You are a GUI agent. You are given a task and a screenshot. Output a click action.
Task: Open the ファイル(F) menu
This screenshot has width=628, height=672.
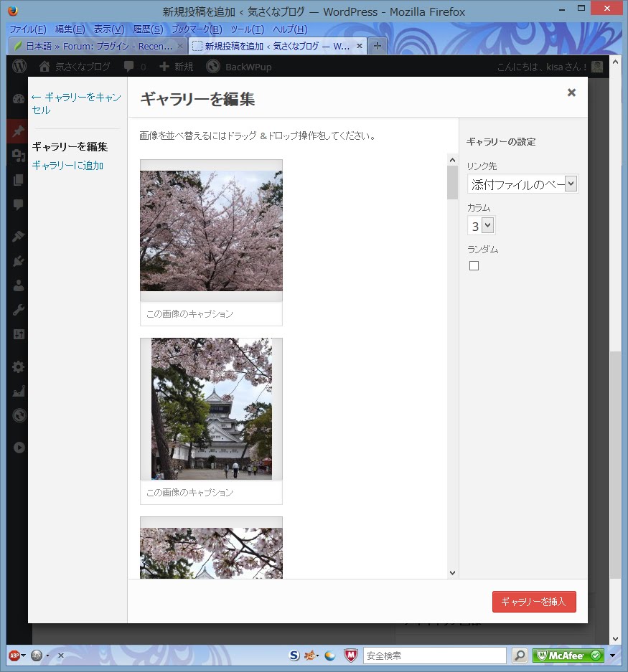click(x=28, y=29)
